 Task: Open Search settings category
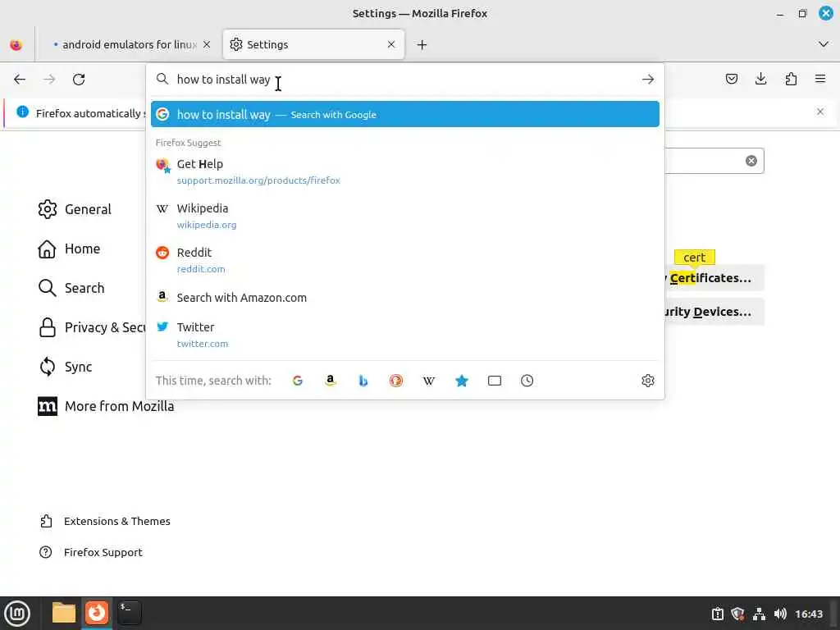[71, 288]
